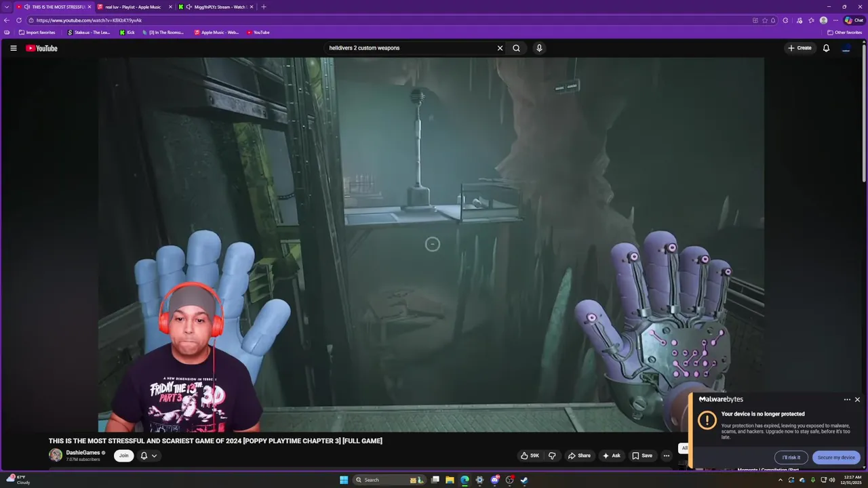Screen dimensions: 868x488
Task: Mute the MiggYnPLYz Stream tab speaker
Action: [x=189, y=7]
